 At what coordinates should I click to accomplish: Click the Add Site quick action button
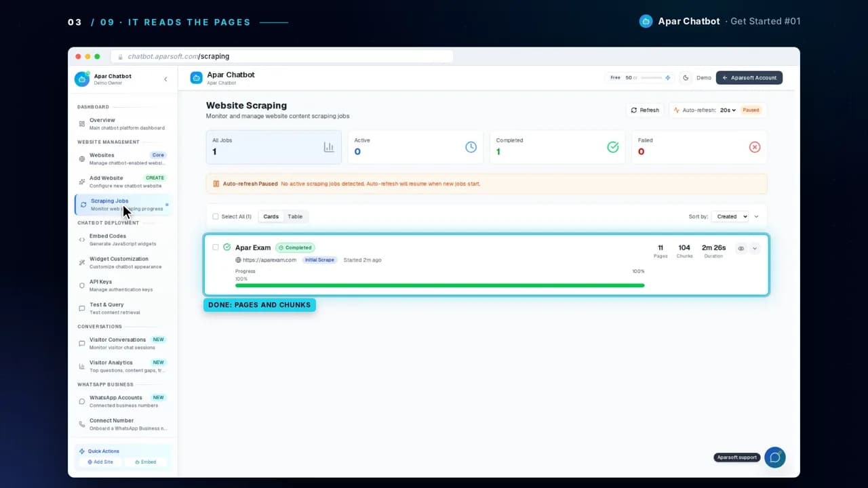pyautogui.click(x=100, y=462)
